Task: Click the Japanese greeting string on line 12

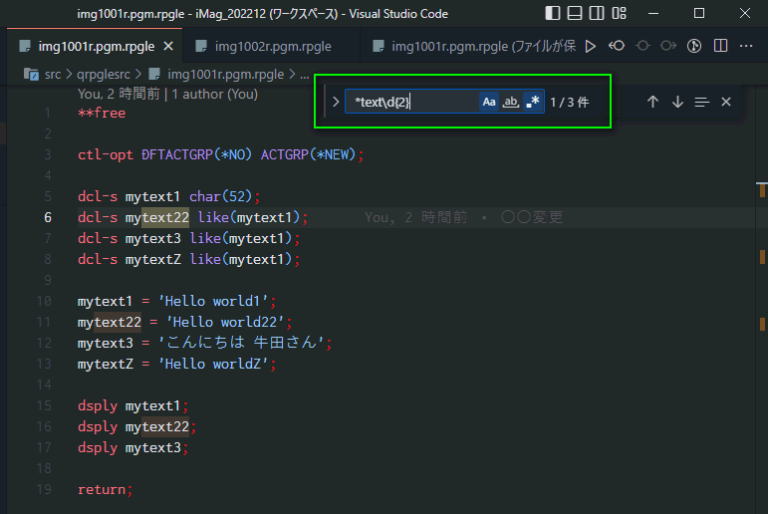Action: (241, 343)
